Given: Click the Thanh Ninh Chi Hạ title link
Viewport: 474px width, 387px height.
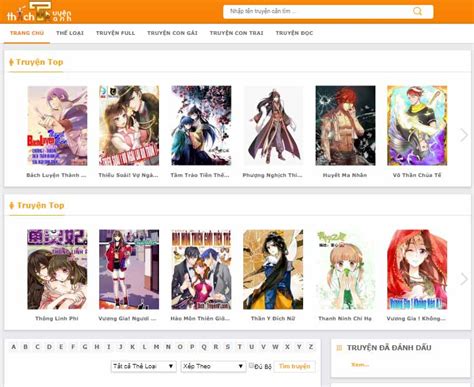Looking at the screenshot, I should pyautogui.click(x=345, y=318).
